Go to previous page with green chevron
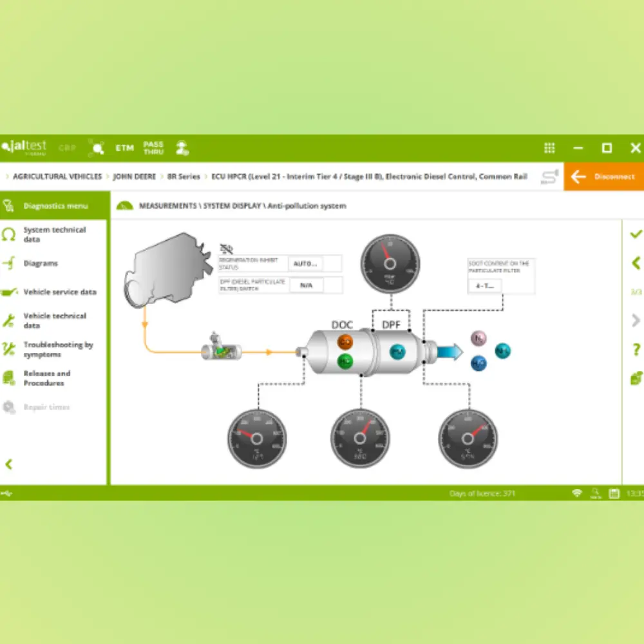Viewport: 644px width, 644px height. click(x=636, y=263)
